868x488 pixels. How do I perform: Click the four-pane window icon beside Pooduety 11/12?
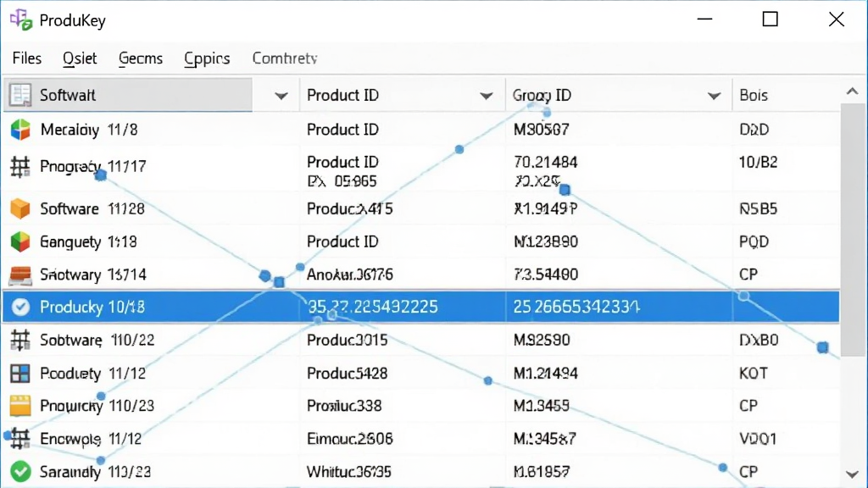(x=20, y=374)
